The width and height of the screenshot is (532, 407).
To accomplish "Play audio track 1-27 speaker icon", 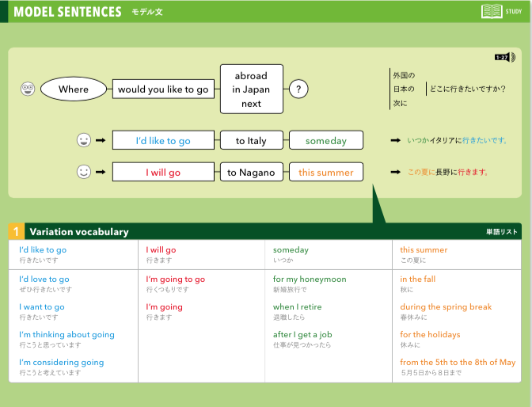I will (505, 57).
